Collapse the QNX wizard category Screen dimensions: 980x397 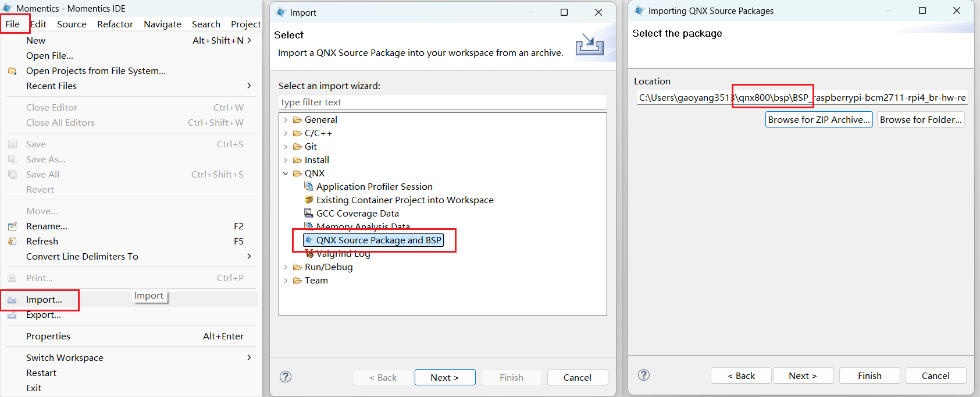click(x=286, y=173)
